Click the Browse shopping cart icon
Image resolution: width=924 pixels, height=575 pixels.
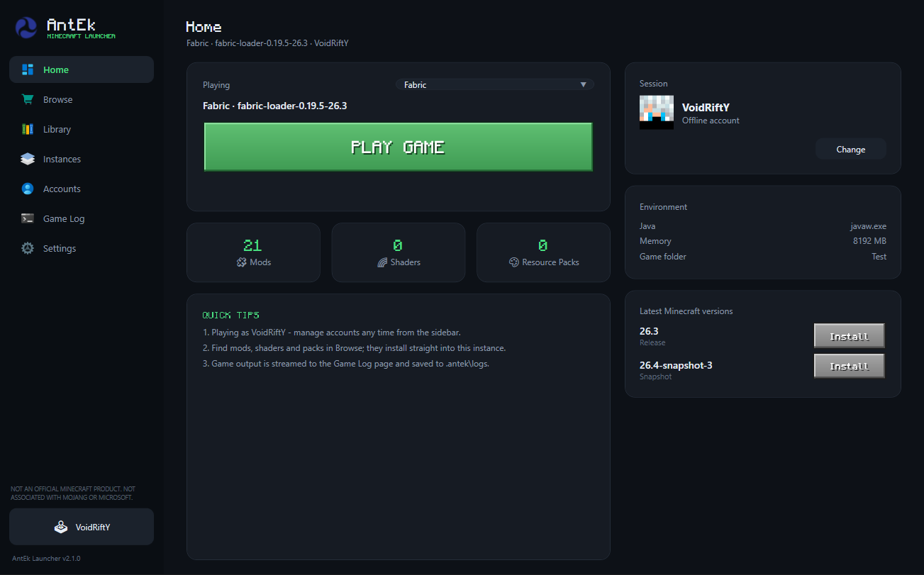[x=28, y=99]
